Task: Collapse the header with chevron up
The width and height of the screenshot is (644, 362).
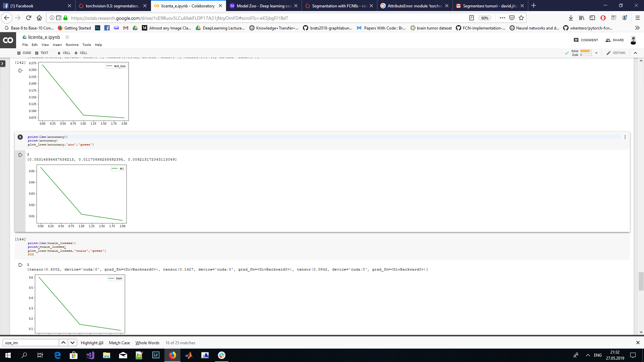Action: [x=635, y=53]
